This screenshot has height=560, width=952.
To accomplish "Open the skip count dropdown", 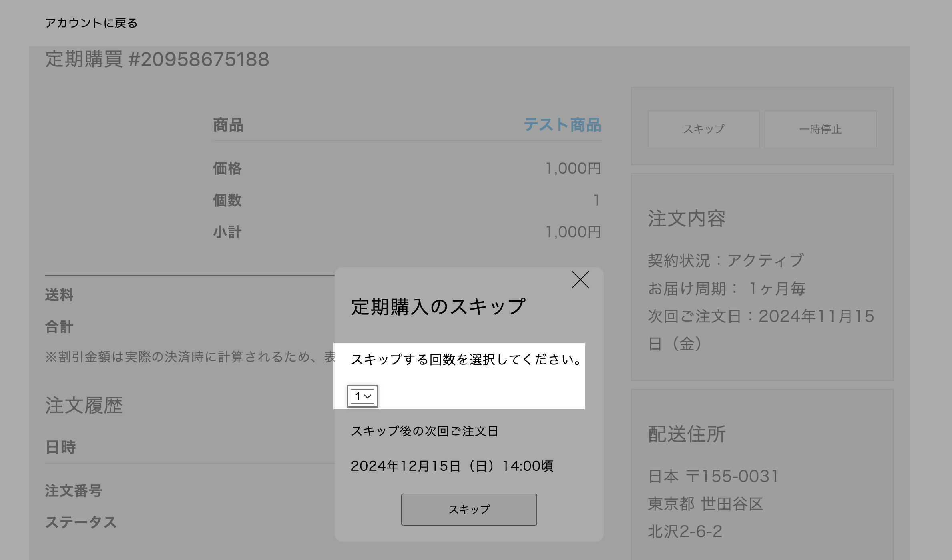I will 362,396.
